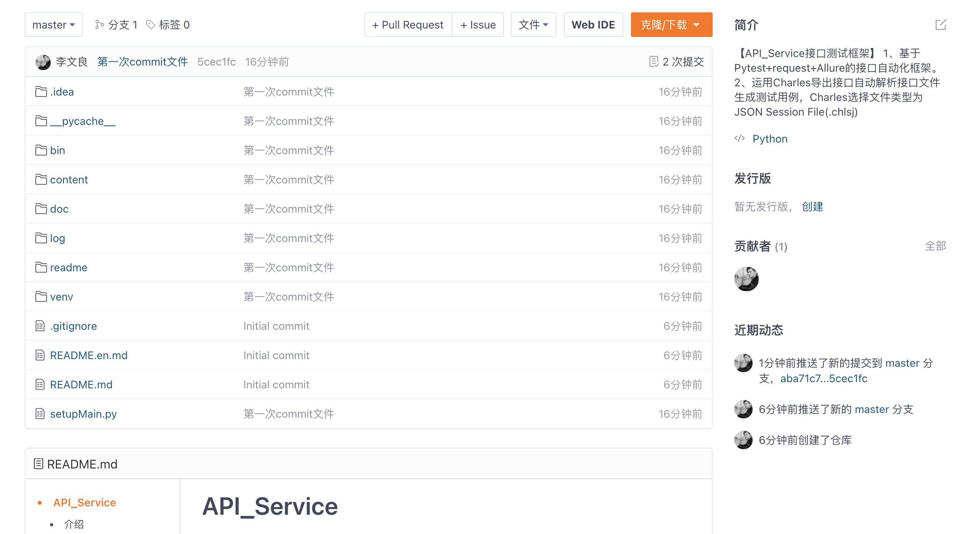980x534 pixels.
Task: Click the + Issue button
Action: coord(478,25)
